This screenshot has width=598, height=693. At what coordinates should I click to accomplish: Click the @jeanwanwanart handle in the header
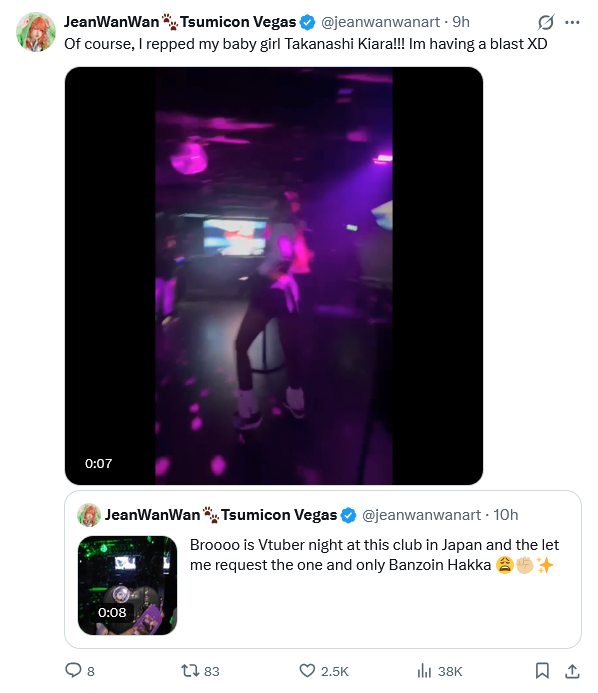pos(381,22)
